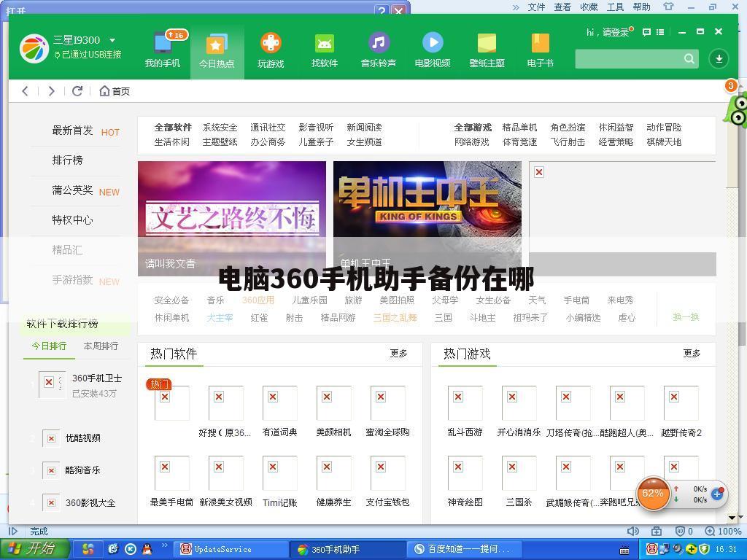Click the blue plus floating button

coord(717,494)
